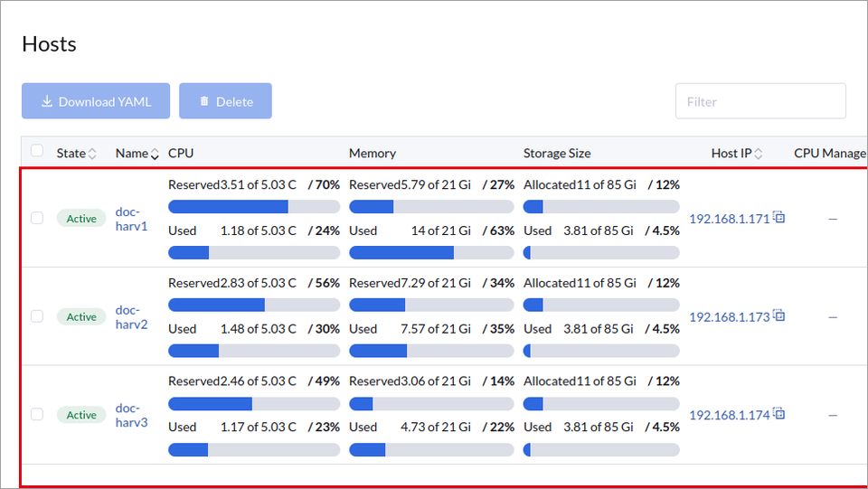Viewport: 868px width, 489px height.
Task: Click text '7.57 of 21 Gi'
Action: pyautogui.click(x=436, y=329)
